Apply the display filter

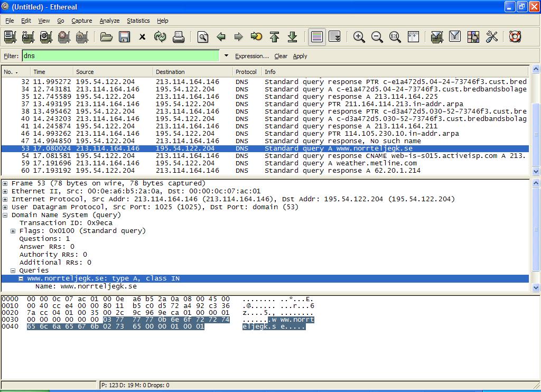pyautogui.click(x=300, y=56)
